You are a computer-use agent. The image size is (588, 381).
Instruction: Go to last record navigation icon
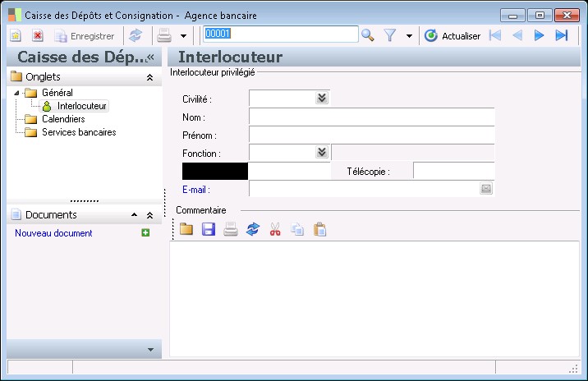point(562,35)
